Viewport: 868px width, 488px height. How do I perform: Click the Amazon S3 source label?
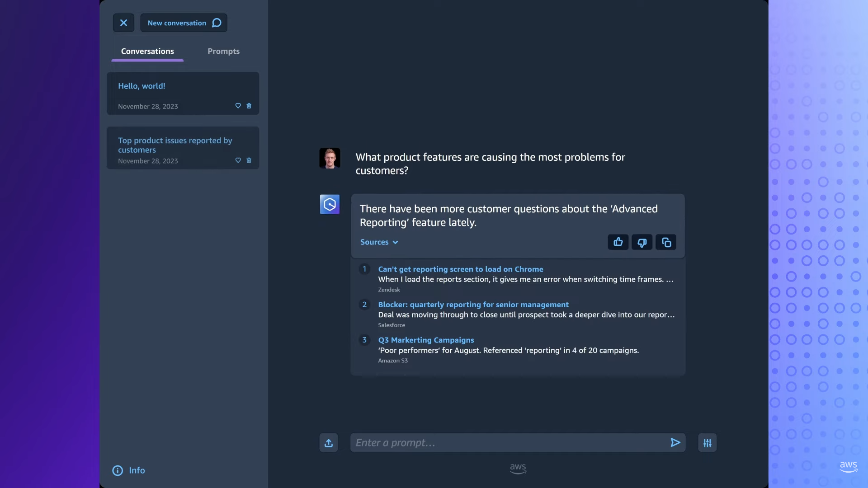click(393, 361)
